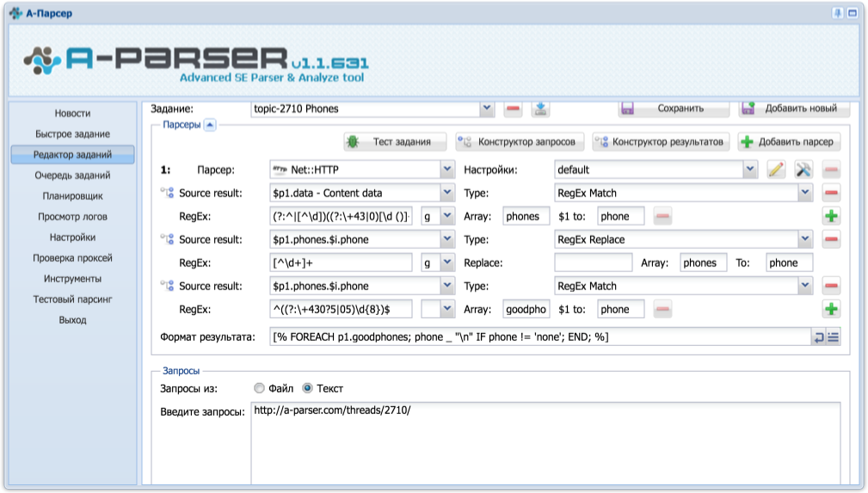Click Добавить новый button
The width and height of the screenshot is (868, 493).
(794, 108)
